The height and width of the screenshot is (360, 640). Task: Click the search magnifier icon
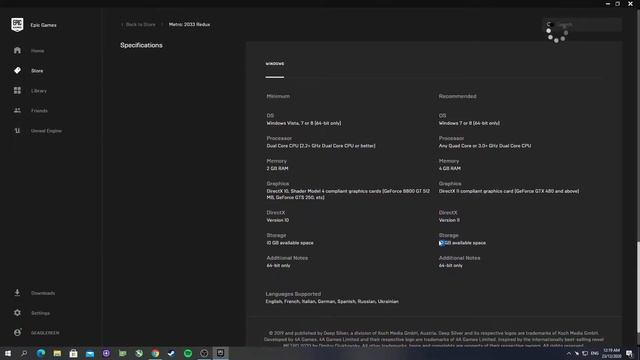[550, 24]
